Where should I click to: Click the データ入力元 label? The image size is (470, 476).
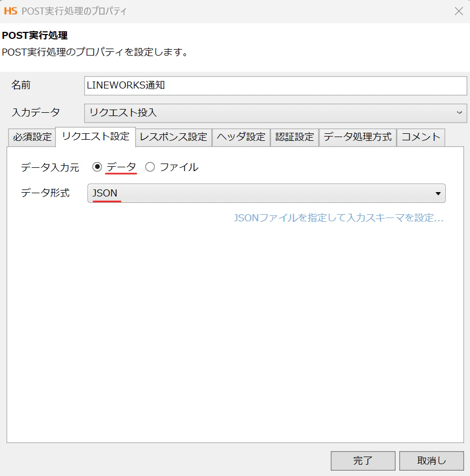[50, 167]
